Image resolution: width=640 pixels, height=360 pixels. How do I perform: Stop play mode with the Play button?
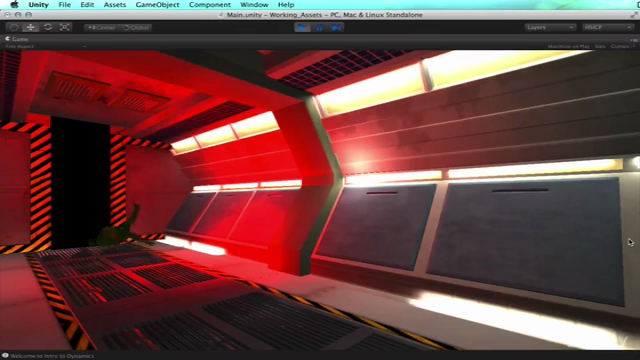(x=302, y=27)
